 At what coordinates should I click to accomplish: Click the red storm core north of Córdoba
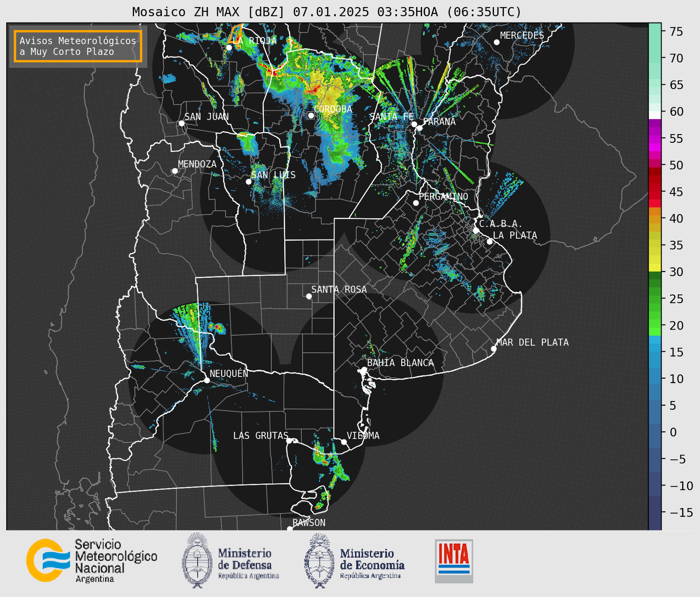[314, 89]
